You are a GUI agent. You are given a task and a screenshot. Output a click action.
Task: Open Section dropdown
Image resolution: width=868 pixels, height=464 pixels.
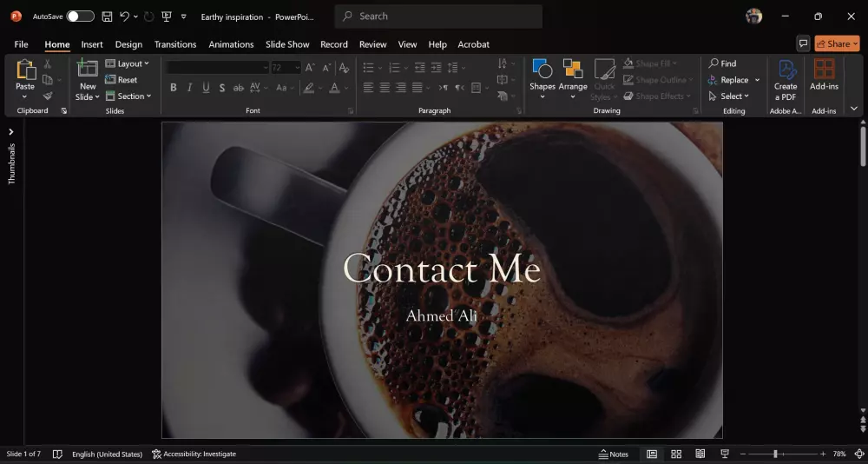[128, 96]
